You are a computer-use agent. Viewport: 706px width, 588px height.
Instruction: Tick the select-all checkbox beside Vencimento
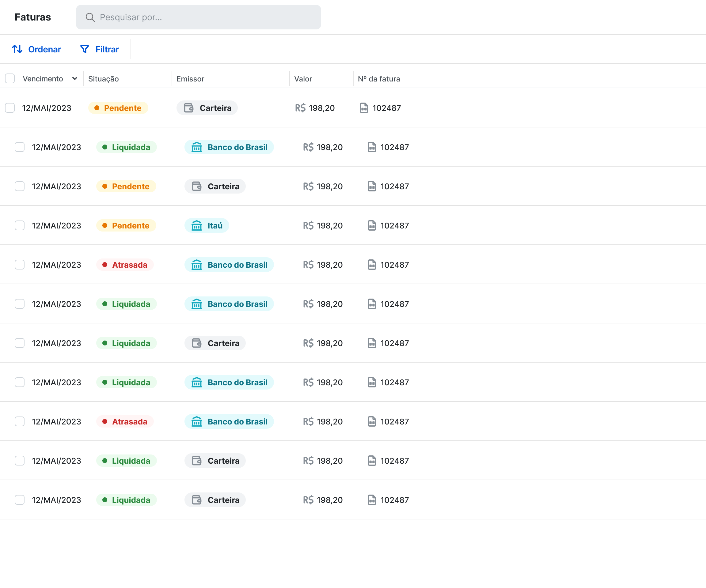coord(10,79)
